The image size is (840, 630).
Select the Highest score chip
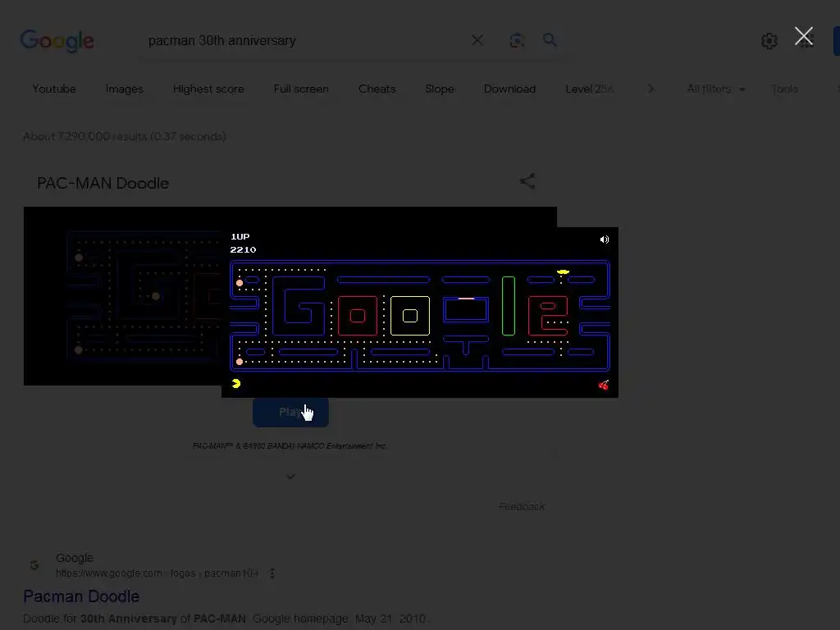(208, 89)
